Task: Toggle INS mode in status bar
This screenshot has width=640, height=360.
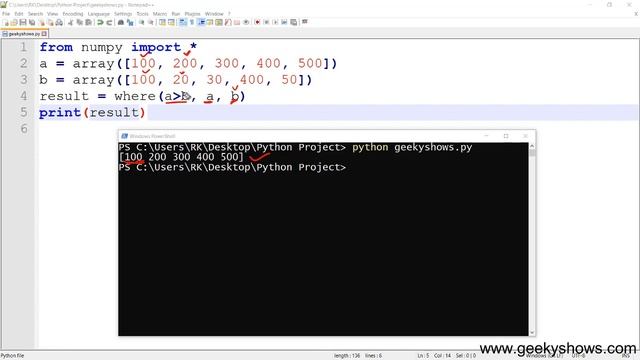Action: 625,356
